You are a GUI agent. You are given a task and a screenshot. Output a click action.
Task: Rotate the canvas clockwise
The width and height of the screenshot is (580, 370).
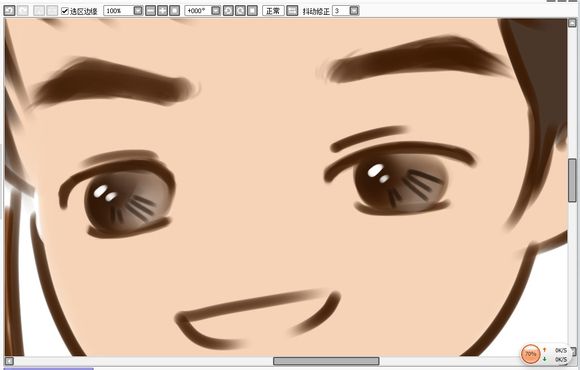[x=240, y=11]
